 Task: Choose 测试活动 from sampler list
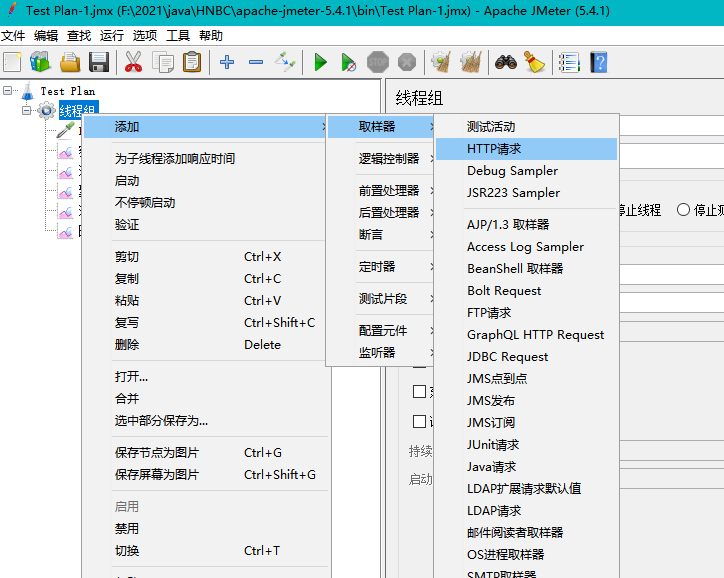(526, 126)
